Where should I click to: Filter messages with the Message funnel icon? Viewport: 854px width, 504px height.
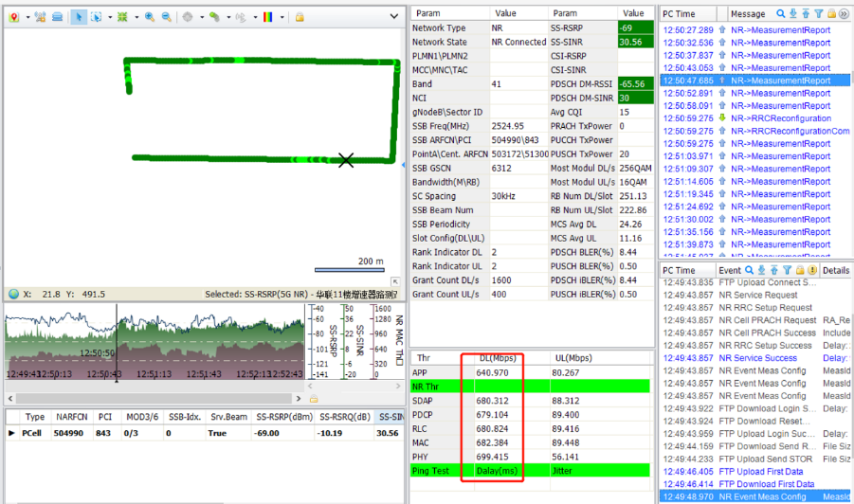tap(819, 13)
